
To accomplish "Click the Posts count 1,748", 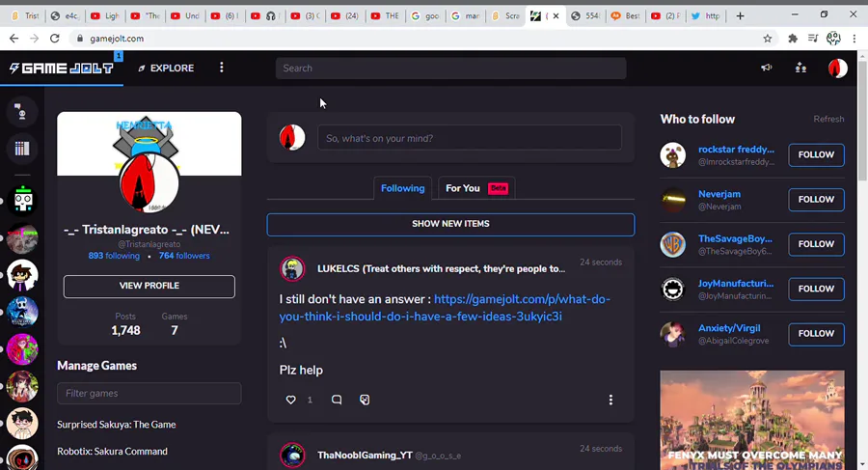I will coord(125,330).
